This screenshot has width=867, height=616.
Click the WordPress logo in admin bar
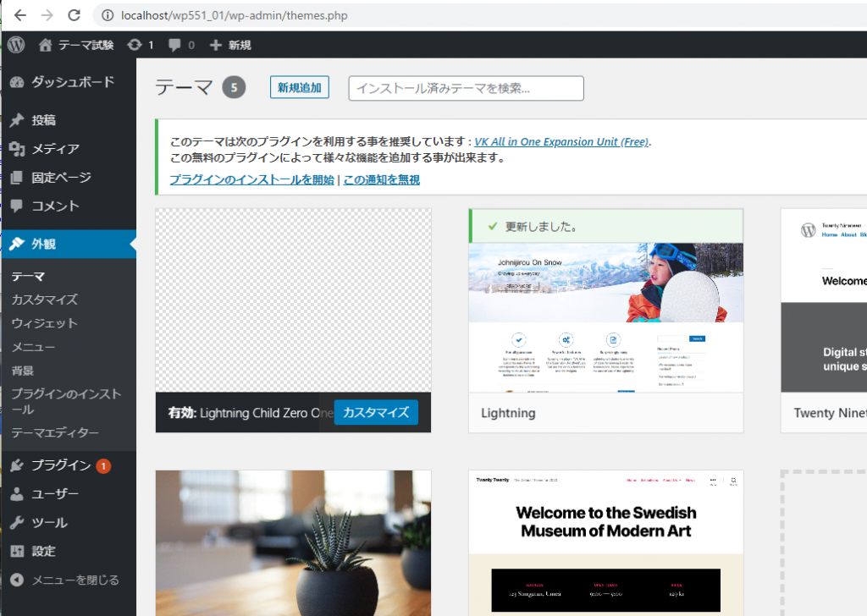pyautogui.click(x=16, y=45)
